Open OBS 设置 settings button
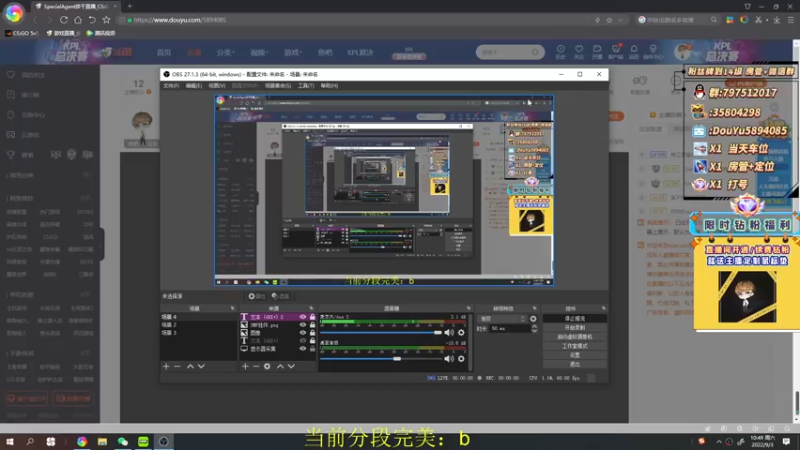Screen dimensions: 800x450 click(x=574, y=355)
